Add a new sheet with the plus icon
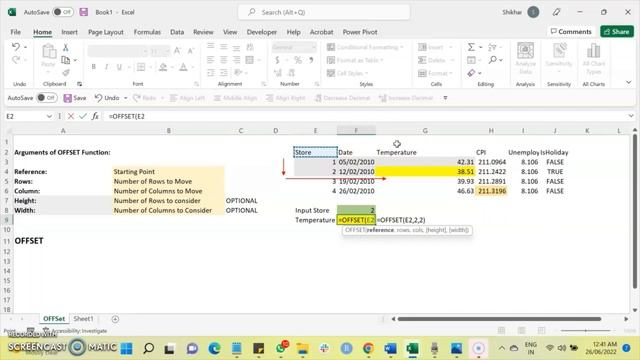Screen dimensions: 640x360 [115, 319]
